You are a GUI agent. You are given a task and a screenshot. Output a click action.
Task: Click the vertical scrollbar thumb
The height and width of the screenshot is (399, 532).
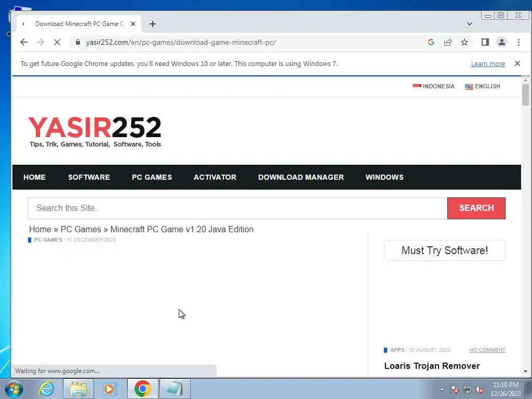[526, 95]
